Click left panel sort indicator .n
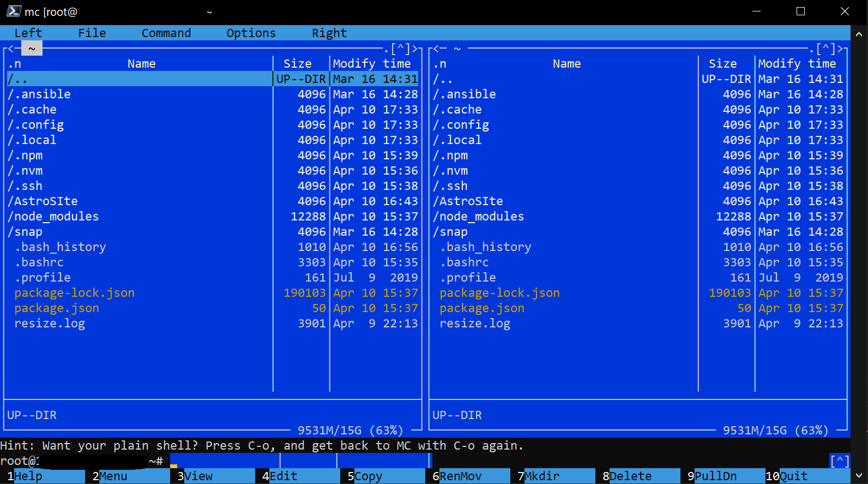Screen dimensions: 868x484 click(14, 64)
